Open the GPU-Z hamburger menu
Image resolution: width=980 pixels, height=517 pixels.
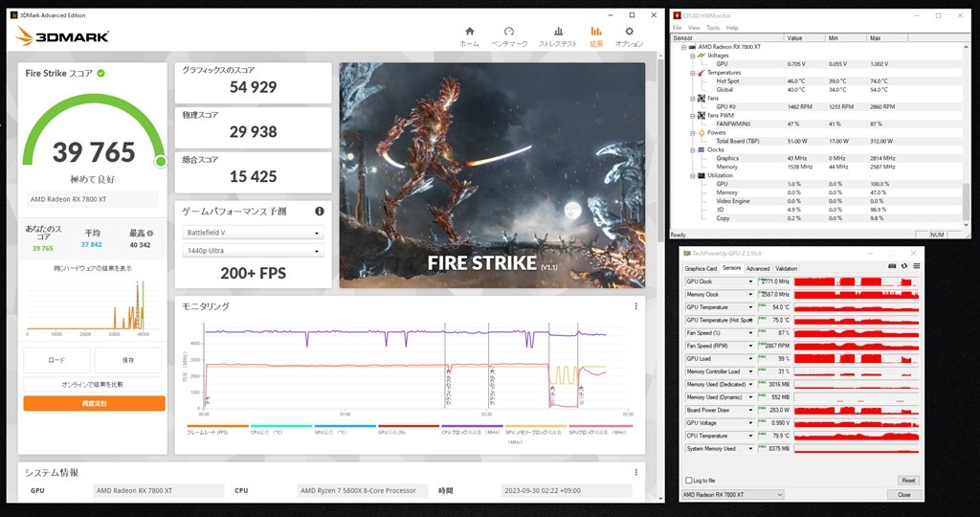pyautogui.click(x=916, y=266)
